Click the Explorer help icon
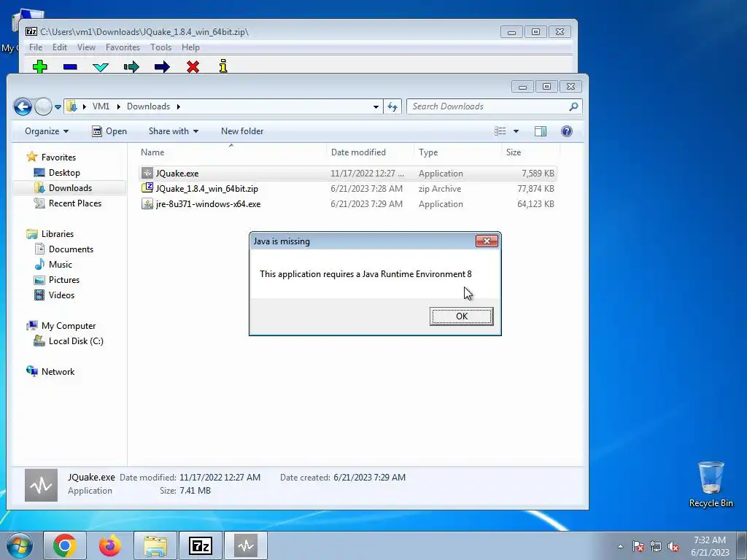Viewport: 747px width, 560px height. [566, 131]
